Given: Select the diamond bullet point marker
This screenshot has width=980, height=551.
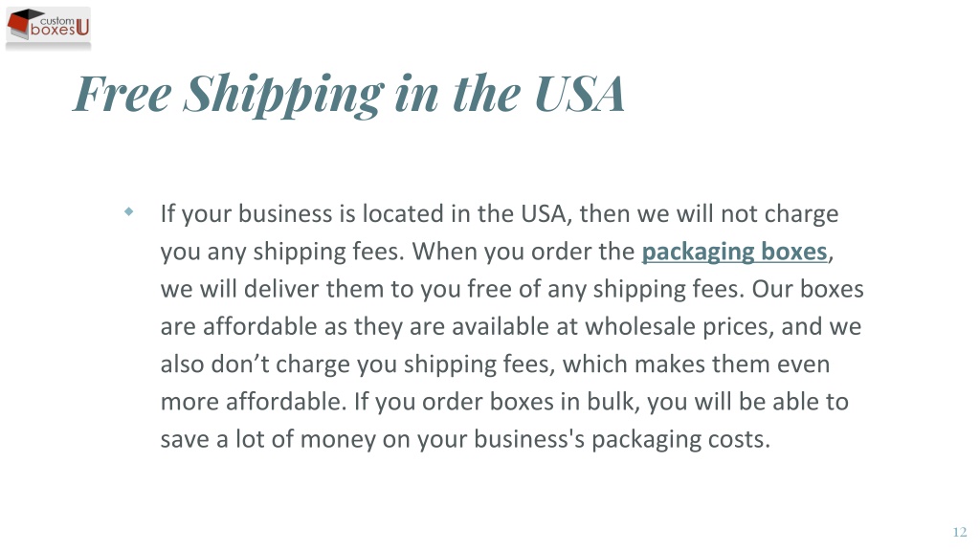Looking at the screenshot, I should click(129, 211).
